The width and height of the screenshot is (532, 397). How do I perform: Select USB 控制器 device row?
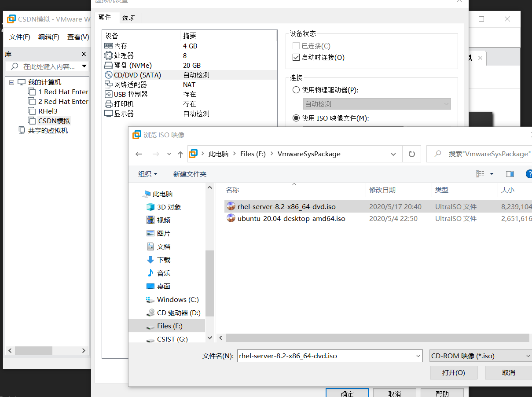tap(190, 94)
